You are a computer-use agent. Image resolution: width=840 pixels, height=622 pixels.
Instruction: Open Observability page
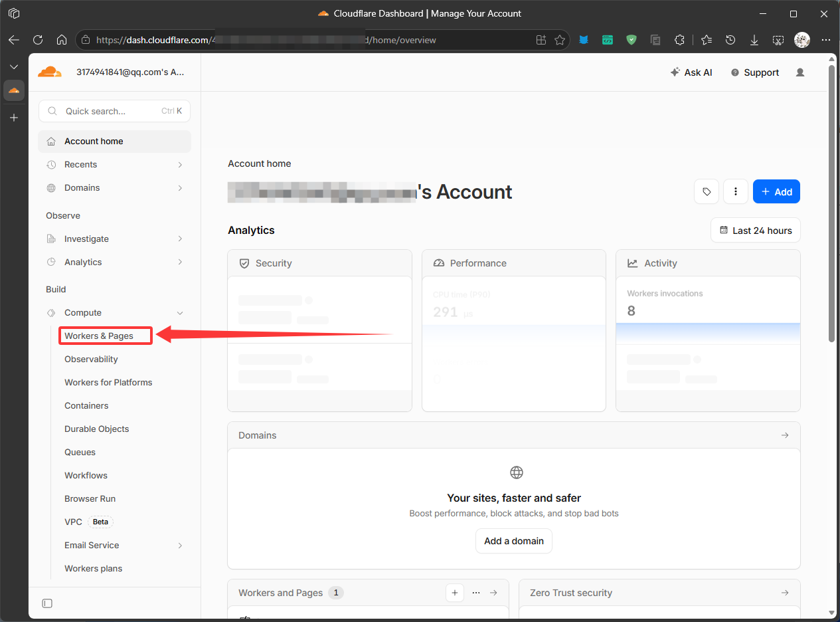91,360
